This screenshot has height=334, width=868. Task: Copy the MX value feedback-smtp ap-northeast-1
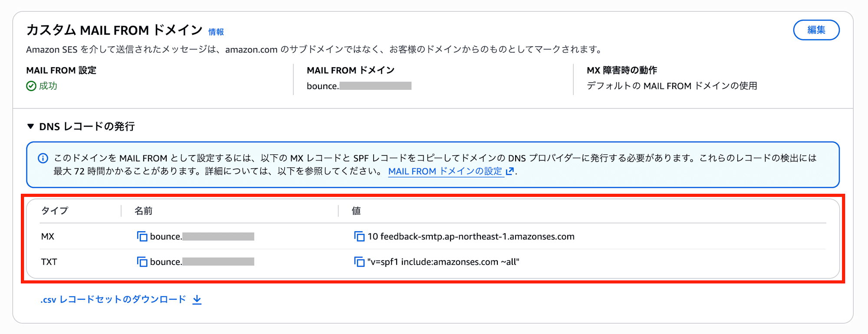359,236
